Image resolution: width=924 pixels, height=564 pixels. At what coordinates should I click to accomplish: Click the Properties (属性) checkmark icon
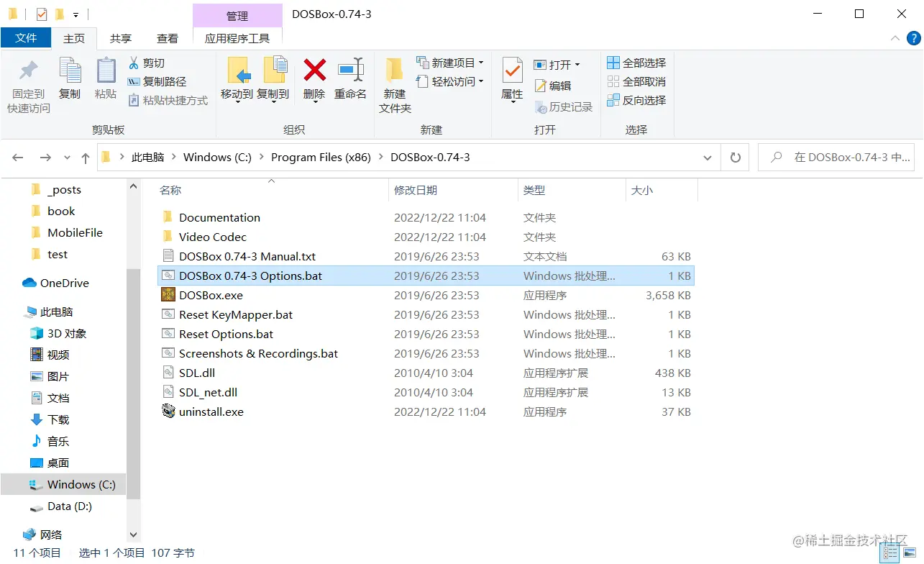(512, 70)
